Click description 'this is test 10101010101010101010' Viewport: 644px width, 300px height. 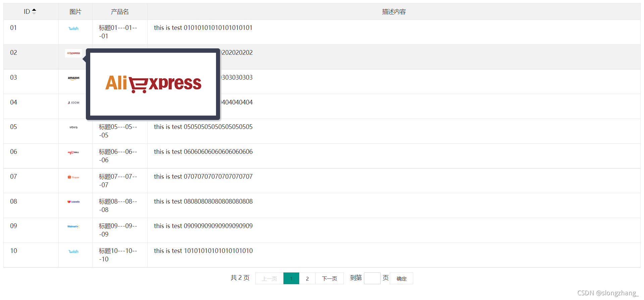click(203, 251)
